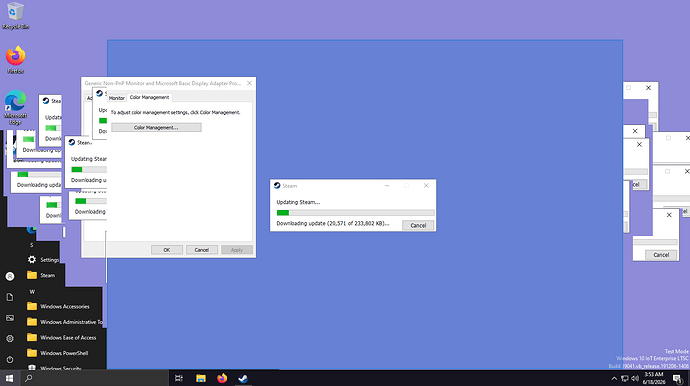
Task: Open Settings gear in Start menu rail
Action: click(x=10, y=338)
